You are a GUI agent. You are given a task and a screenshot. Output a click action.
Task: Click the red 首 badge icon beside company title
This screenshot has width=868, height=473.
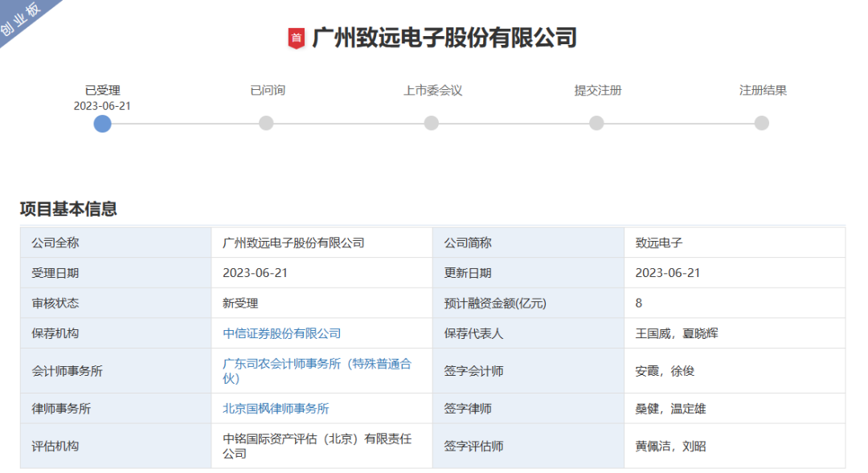point(296,39)
